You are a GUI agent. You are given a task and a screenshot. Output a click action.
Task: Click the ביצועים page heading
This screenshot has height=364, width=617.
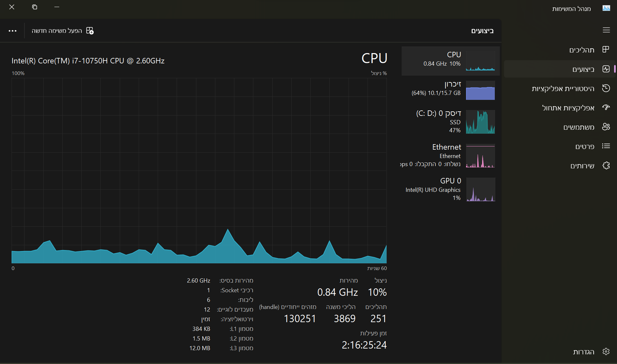[482, 31]
